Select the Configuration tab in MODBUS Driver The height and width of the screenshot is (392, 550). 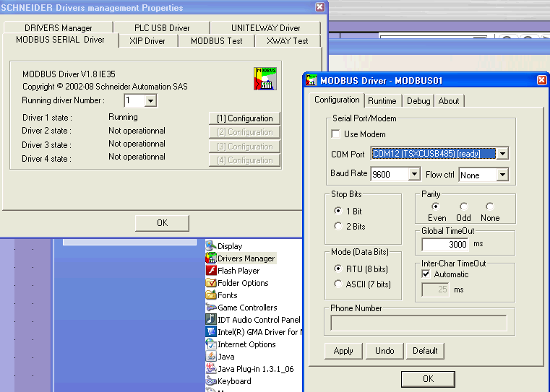[337, 100]
